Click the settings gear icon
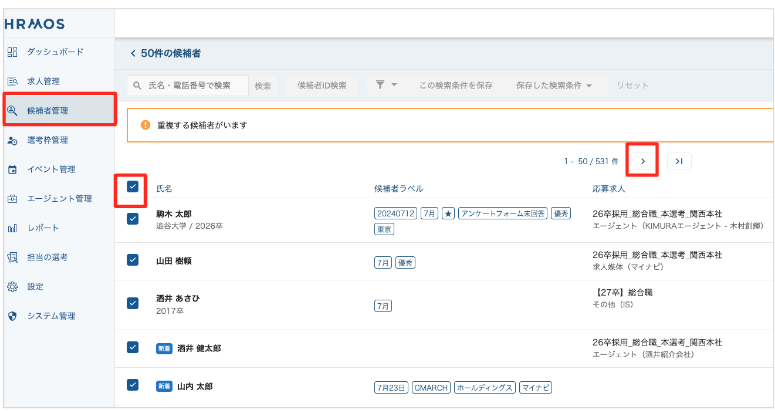The width and height of the screenshot is (775, 412). pos(13,287)
